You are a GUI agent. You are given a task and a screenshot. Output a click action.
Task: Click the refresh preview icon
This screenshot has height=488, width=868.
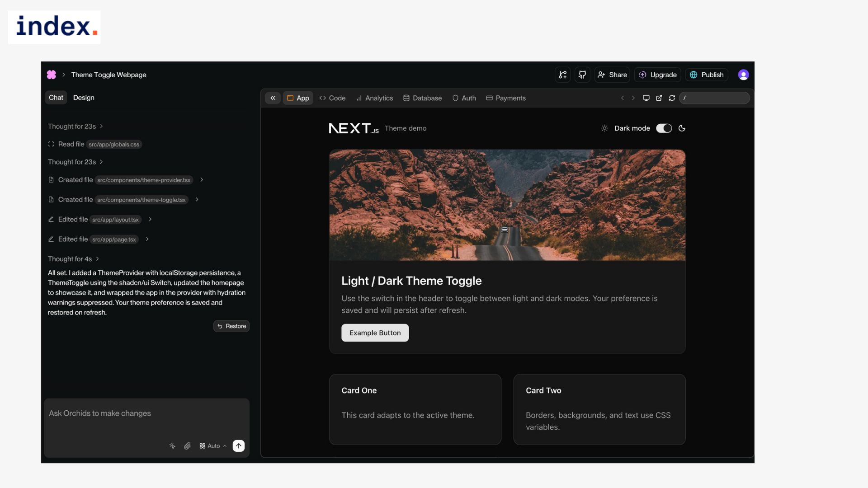point(672,98)
